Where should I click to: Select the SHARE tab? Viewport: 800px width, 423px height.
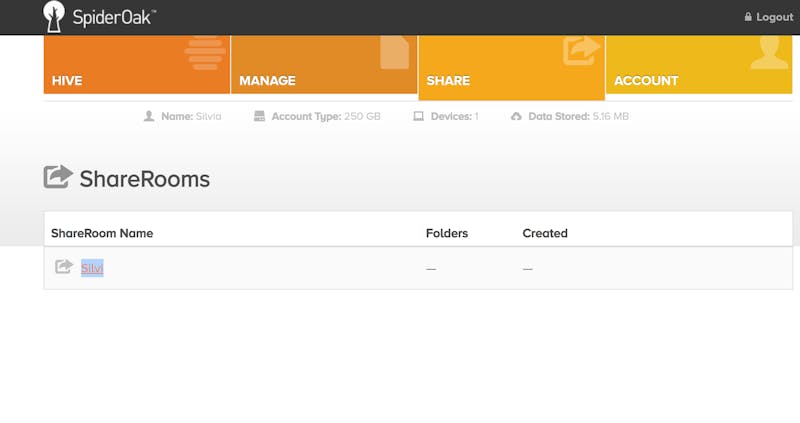pos(511,68)
